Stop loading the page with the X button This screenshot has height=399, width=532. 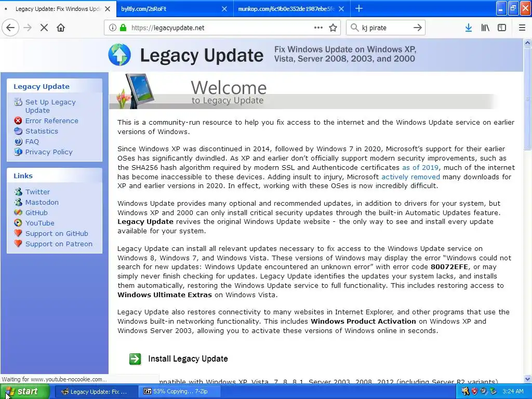click(x=44, y=28)
